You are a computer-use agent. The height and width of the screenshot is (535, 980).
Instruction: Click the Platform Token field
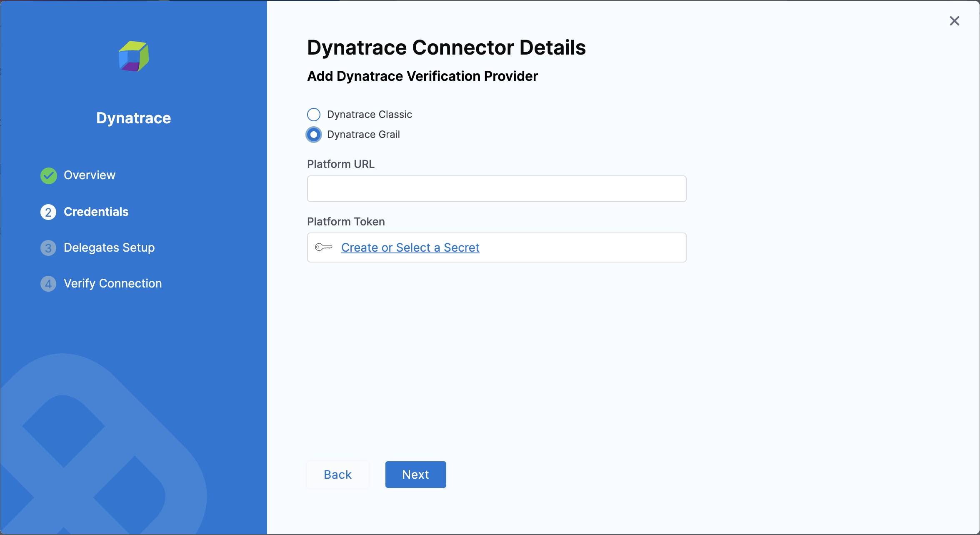coord(496,247)
